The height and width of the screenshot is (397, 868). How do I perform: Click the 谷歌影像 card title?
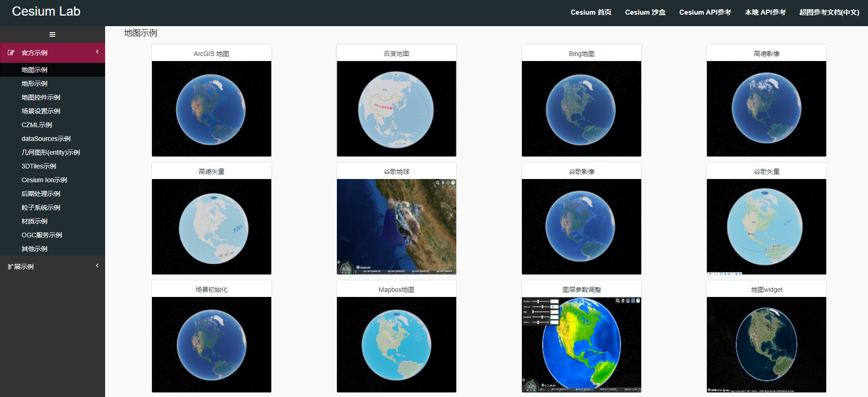point(582,172)
